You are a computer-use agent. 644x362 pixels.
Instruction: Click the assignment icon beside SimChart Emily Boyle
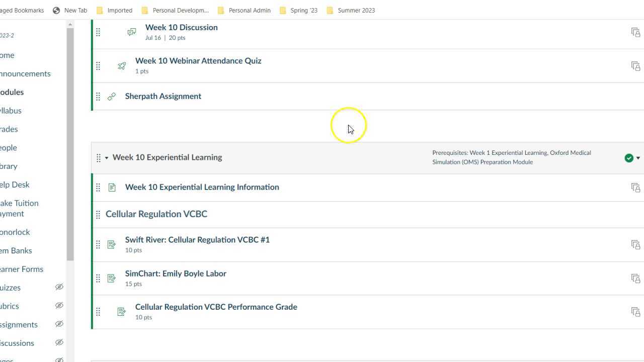coord(112,279)
